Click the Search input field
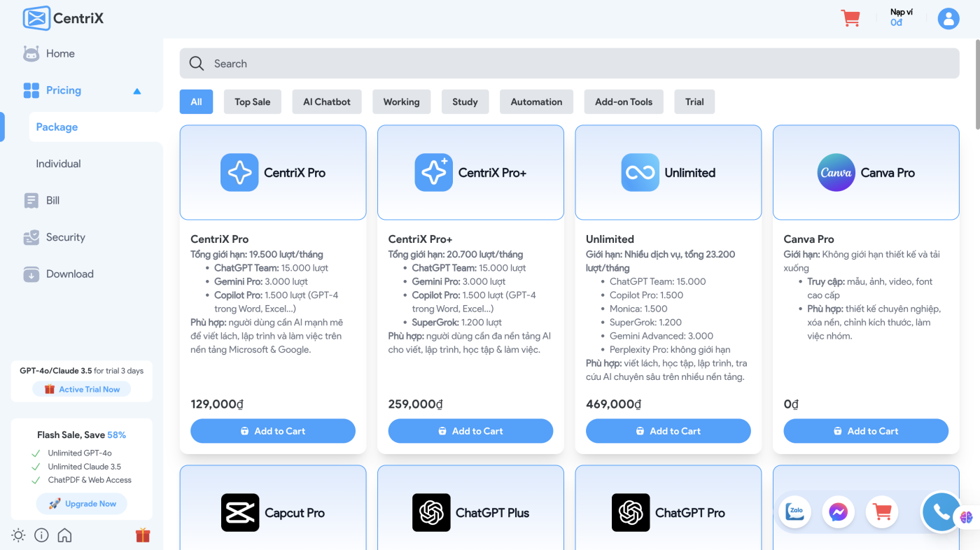980x550 pixels. click(569, 64)
